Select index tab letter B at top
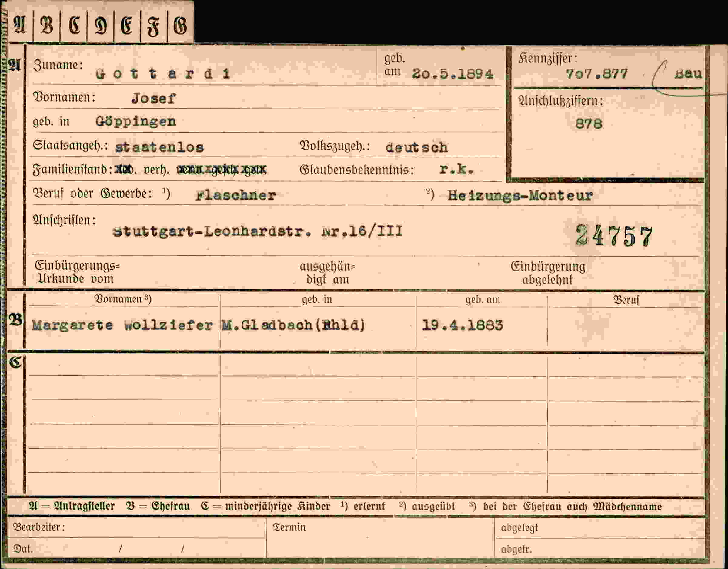Viewport: 728px width, 569px height. pyautogui.click(x=47, y=25)
